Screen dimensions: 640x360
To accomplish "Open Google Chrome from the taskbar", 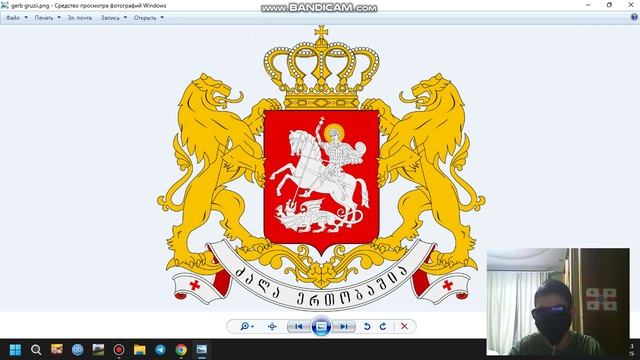I will click(x=181, y=350).
